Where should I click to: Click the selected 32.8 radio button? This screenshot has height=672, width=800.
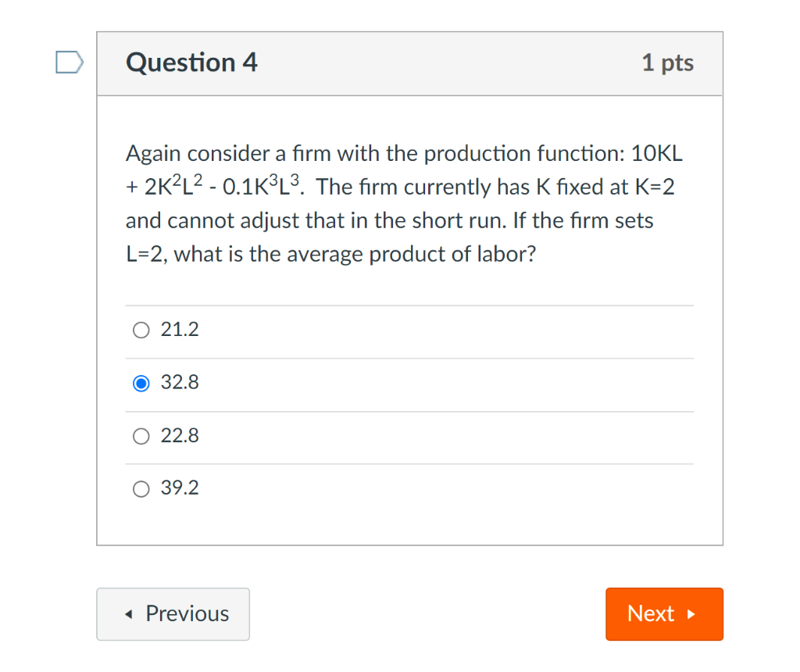141,383
